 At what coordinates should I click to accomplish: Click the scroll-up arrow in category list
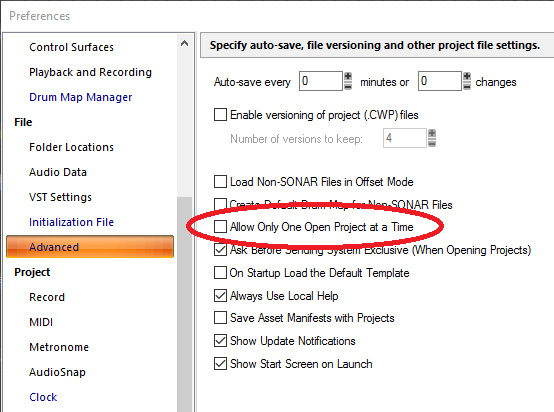(184, 44)
